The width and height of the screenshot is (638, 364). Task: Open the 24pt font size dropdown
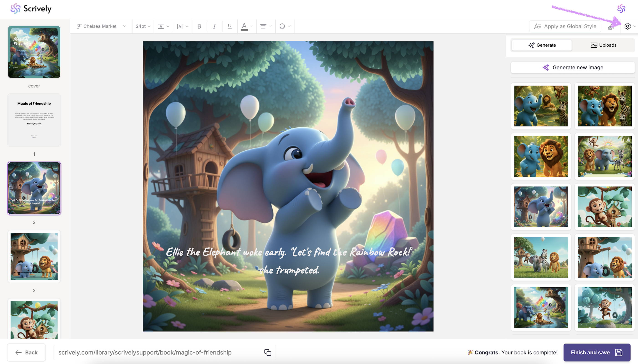[143, 26]
